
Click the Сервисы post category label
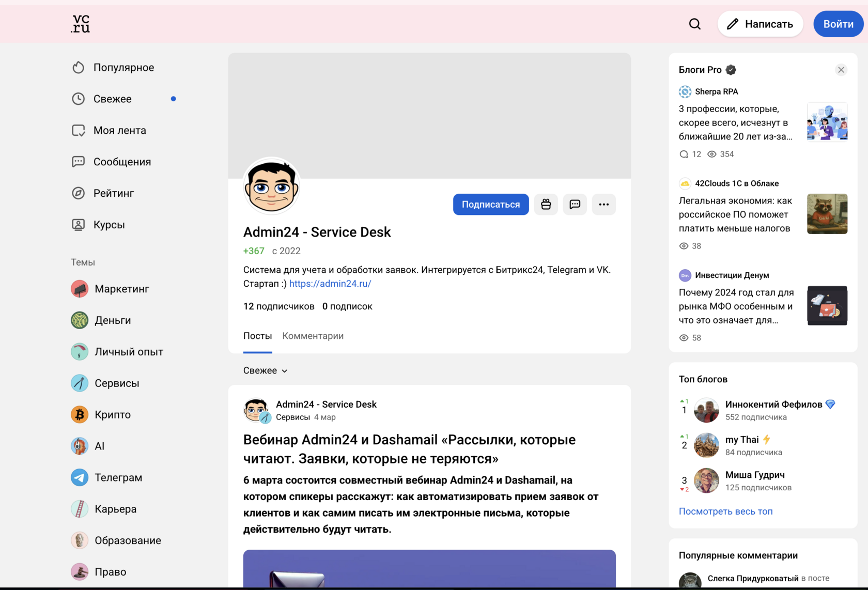293,417
